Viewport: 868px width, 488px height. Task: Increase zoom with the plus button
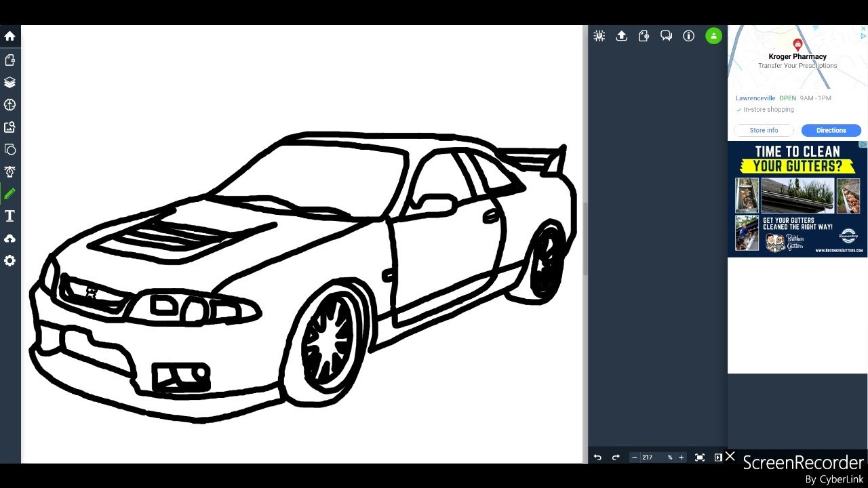(681, 457)
